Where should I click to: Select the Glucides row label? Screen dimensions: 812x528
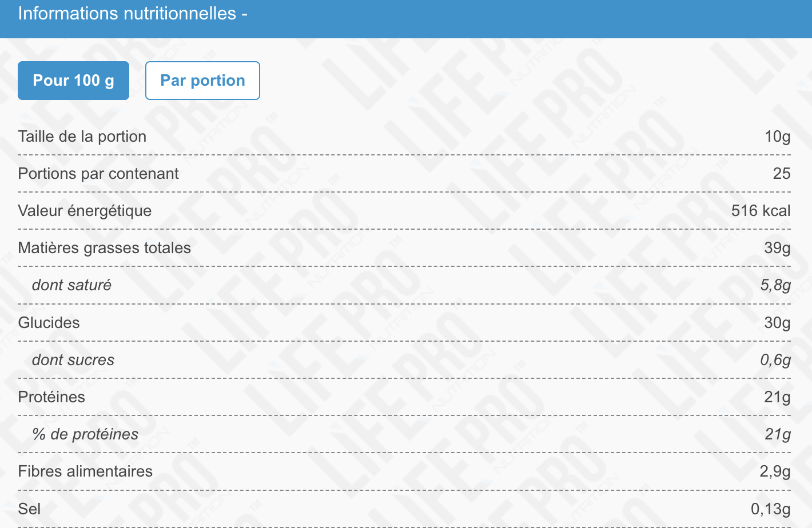(x=49, y=323)
